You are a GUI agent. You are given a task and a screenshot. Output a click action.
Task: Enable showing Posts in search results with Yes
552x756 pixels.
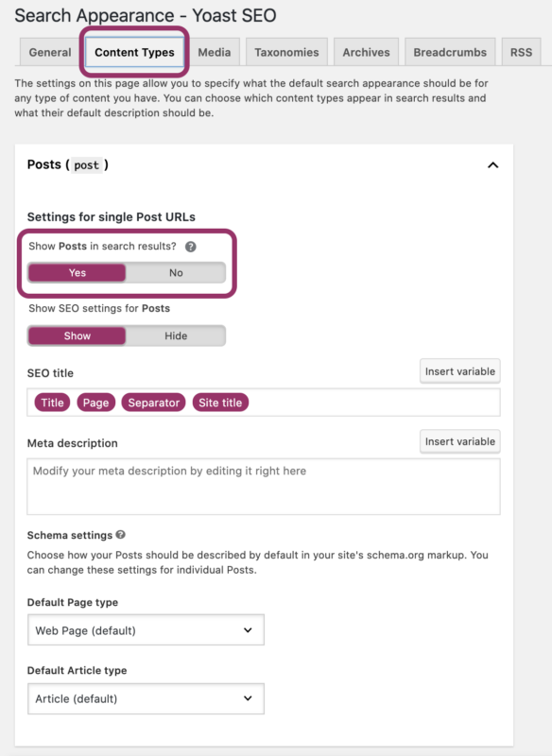[76, 272]
